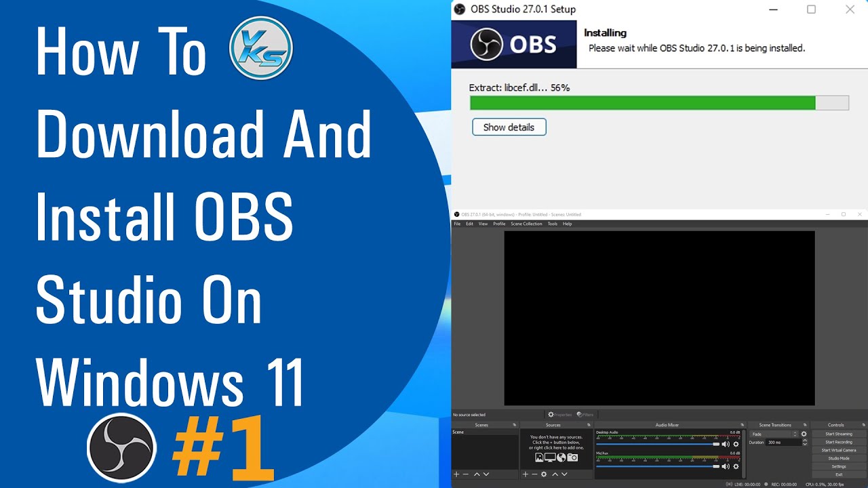Mute the Desktop Audio speaker
868x488 pixels.
tap(726, 444)
